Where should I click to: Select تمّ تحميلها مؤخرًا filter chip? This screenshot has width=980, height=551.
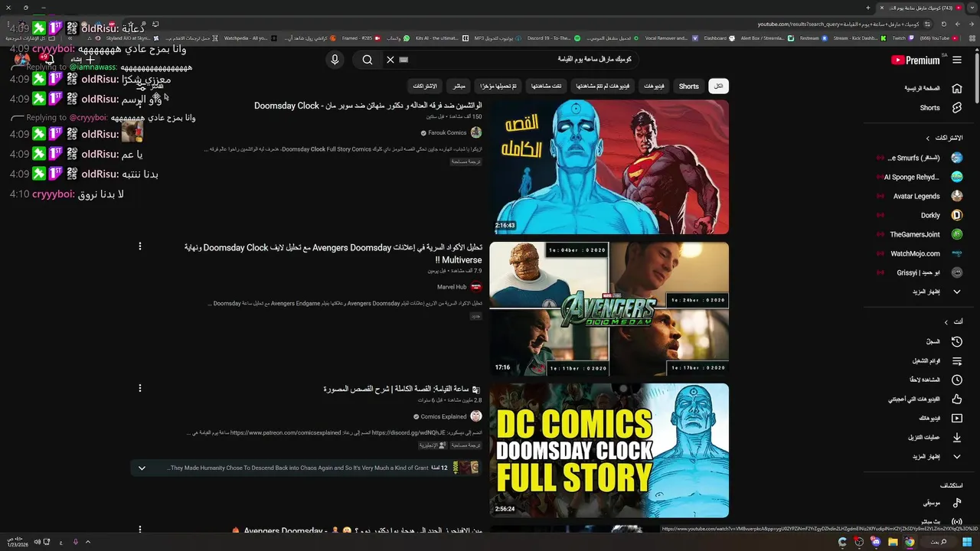tap(498, 86)
